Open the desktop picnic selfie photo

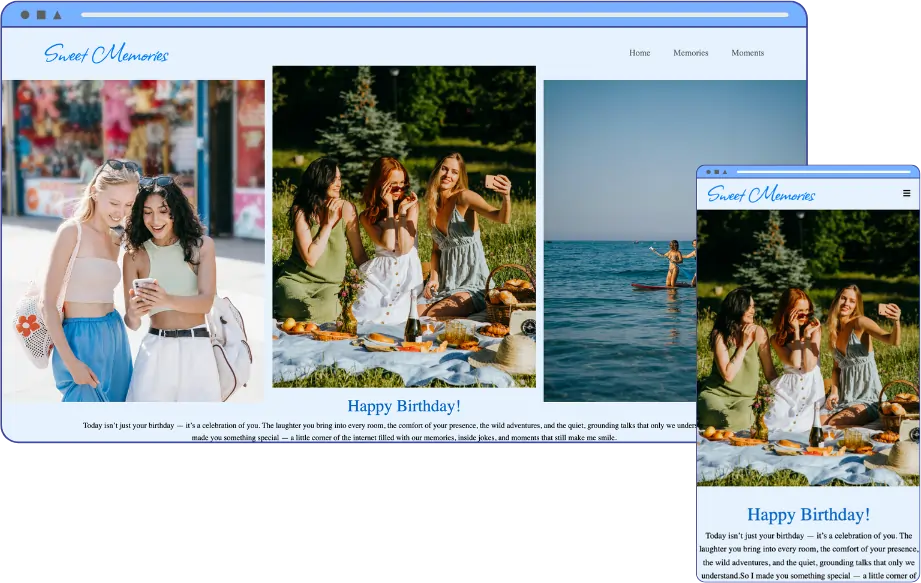click(404, 227)
